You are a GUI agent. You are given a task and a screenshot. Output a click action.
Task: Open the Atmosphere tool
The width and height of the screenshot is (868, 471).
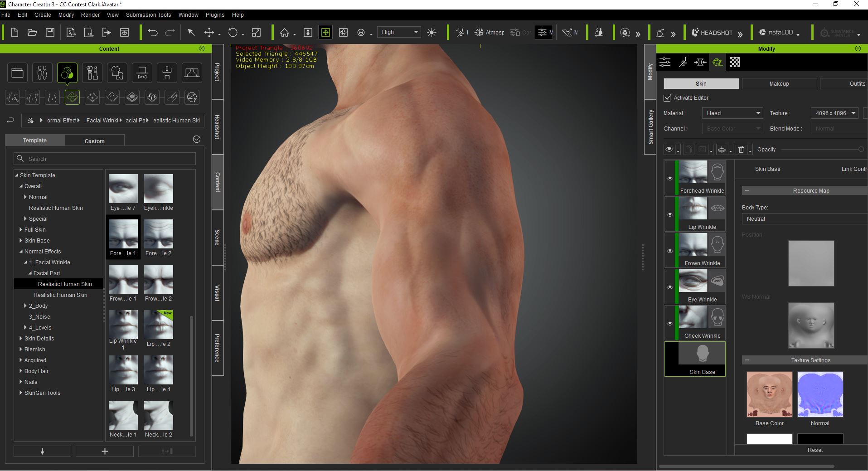point(489,32)
